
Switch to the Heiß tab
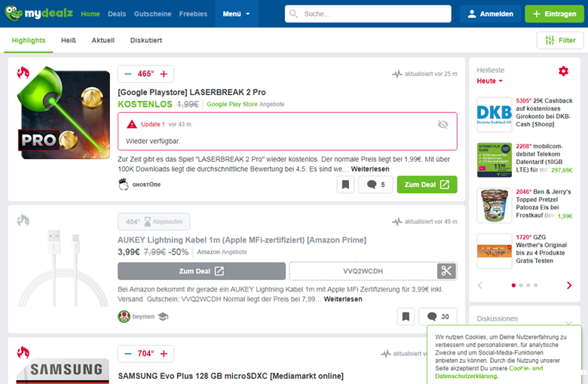point(69,40)
